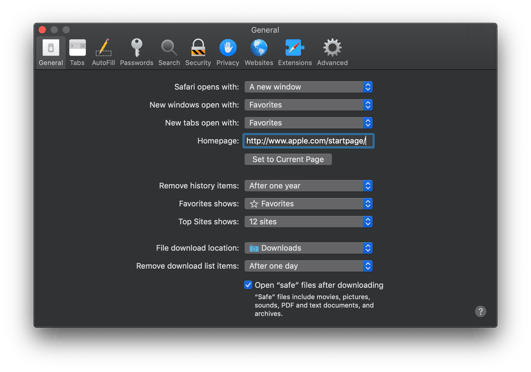Viewport: 531px width, 372px height.
Task: Expand Remove download list items dropdown
Action: coord(309,266)
